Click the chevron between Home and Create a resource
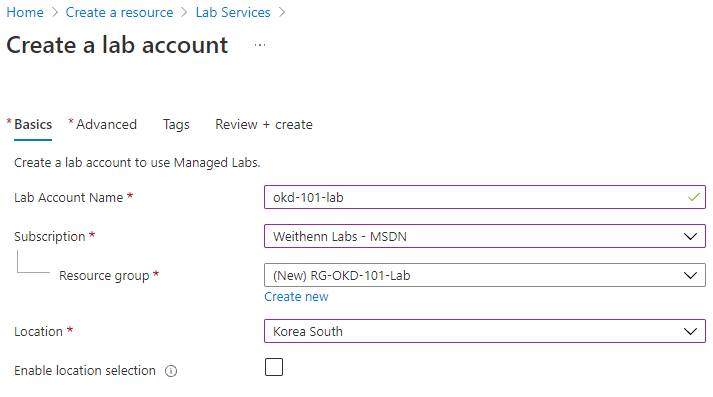This screenshot has height=397, width=713. (55, 12)
